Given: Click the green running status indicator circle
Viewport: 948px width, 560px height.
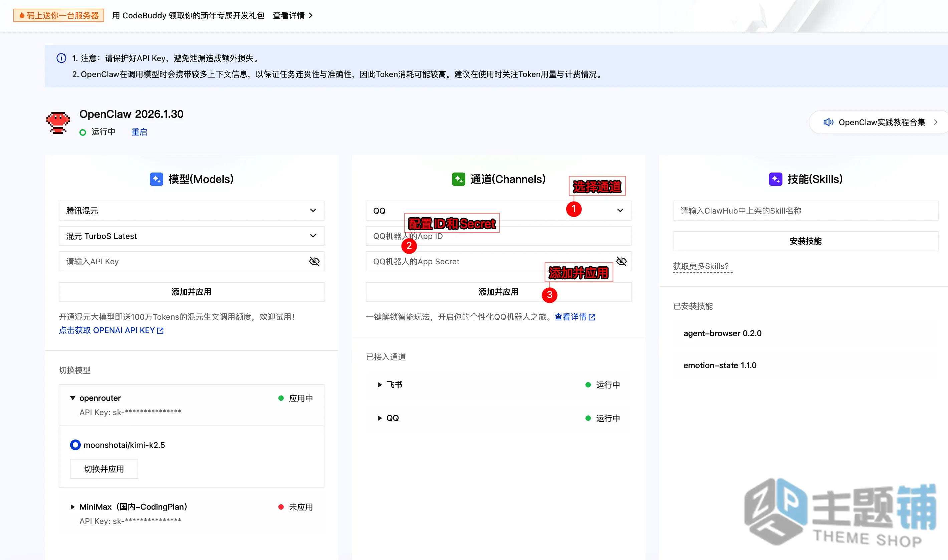Looking at the screenshot, I should click(83, 132).
